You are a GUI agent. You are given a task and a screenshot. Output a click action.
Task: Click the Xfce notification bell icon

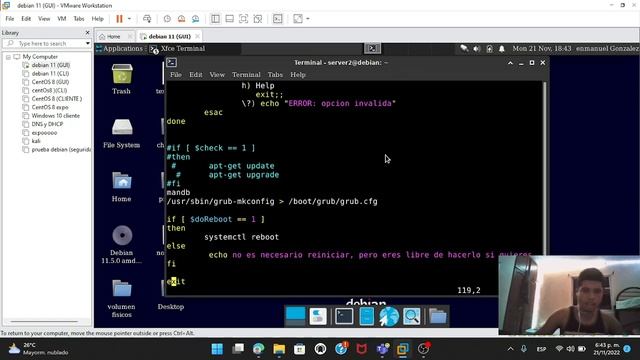502,49
